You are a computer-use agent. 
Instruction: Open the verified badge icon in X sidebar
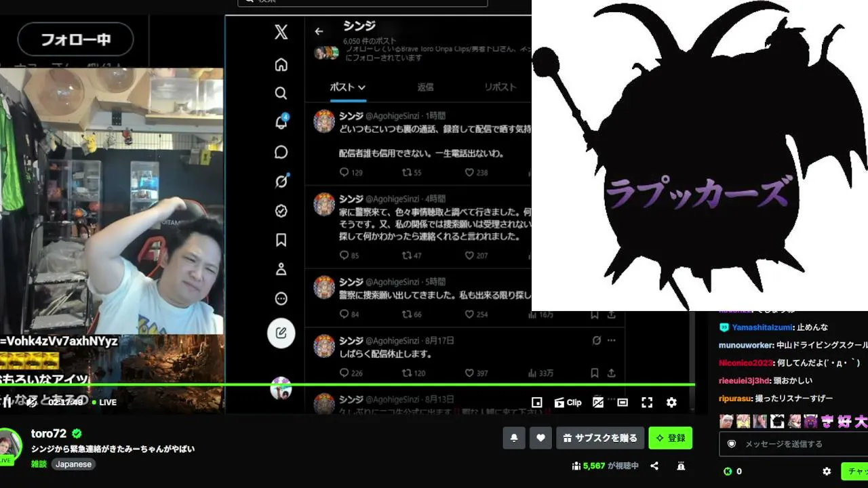[281, 211]
